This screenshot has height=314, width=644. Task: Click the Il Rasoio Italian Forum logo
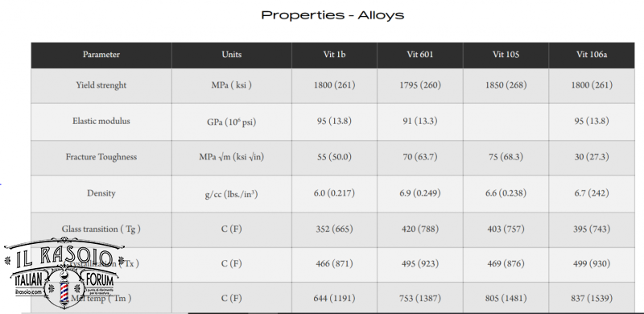coord(64,272)
